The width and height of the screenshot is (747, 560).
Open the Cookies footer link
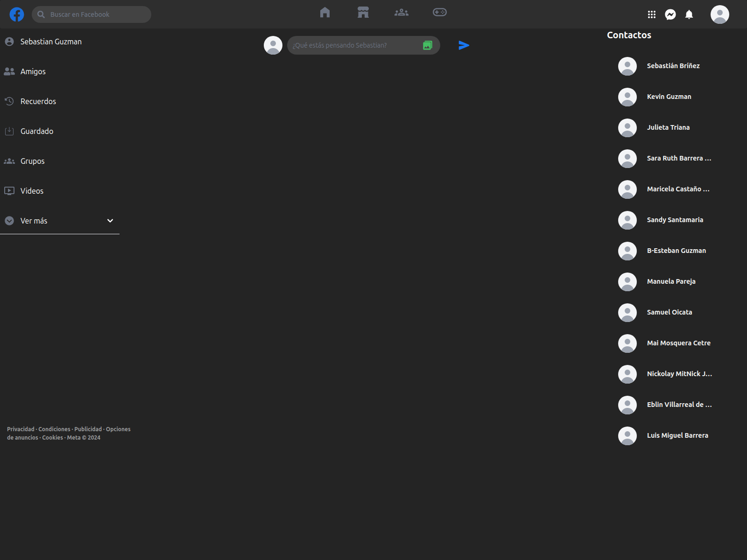click(x=52, y=438)
